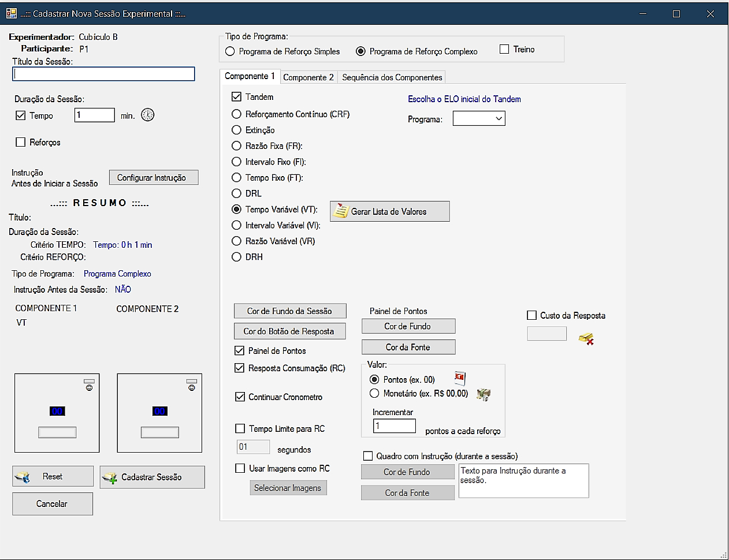Viewport: 729px width, 560px height.
Task: Enable Custo da Resposta checkbox
Action: [x=532, y=315]
